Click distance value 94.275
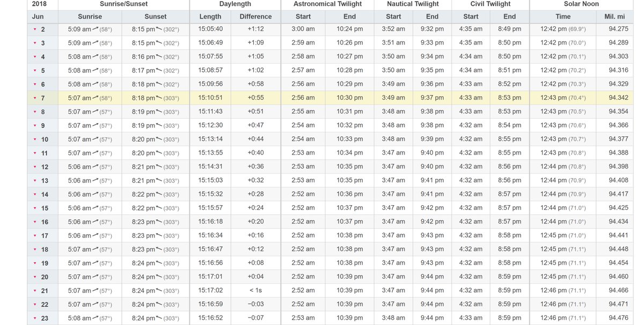 [618, 28]
